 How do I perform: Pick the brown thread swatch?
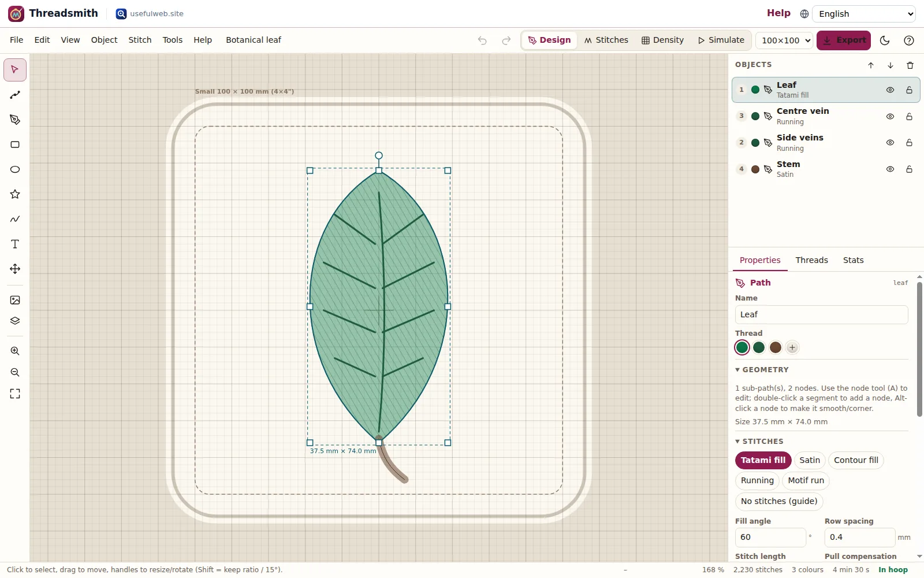pos(776,347)
